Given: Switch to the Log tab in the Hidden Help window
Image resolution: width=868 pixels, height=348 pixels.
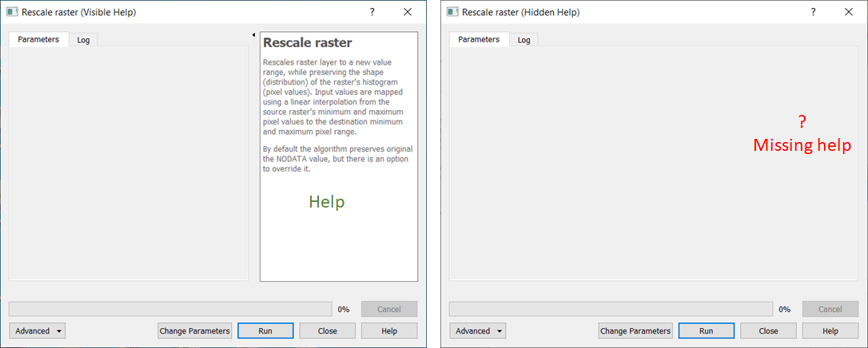Looking at the screenshot, I should pyautogui.click(x=524, y=40).
